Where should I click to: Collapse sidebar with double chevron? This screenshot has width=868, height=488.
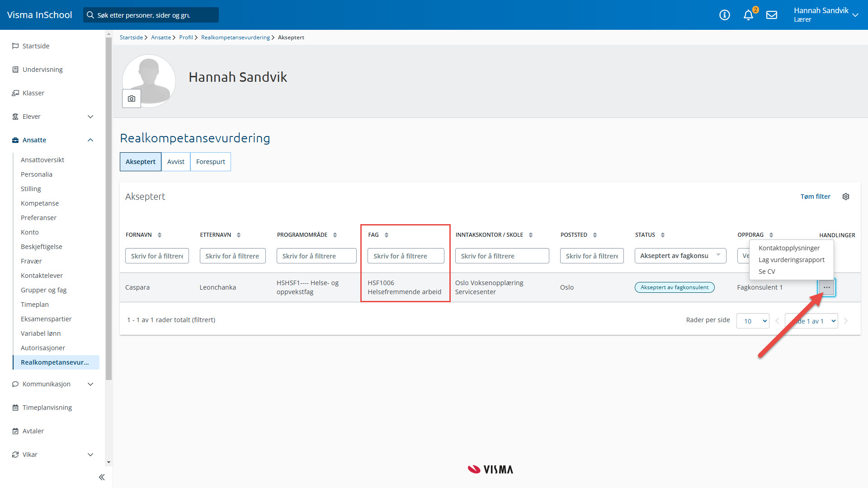click(x=102, y=477)
